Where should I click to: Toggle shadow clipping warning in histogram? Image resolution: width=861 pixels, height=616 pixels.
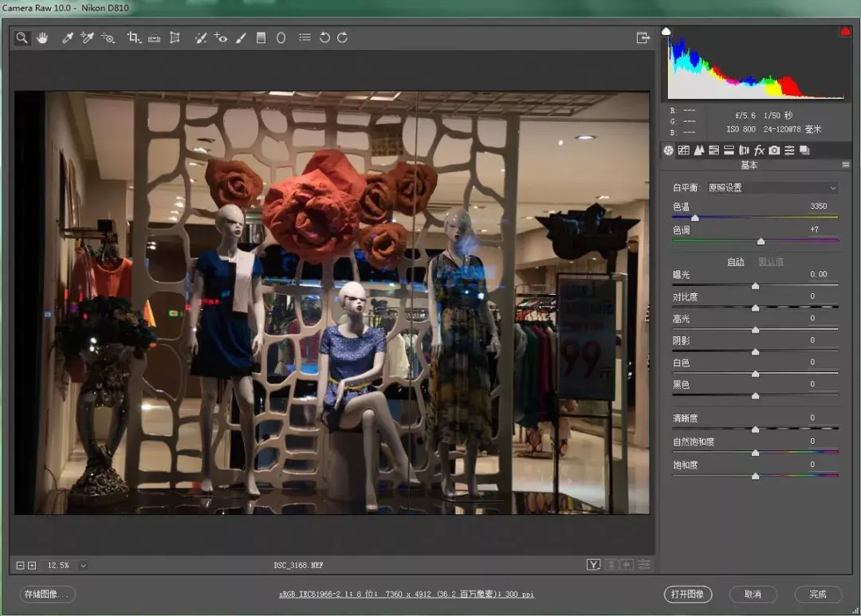tap(666, 32)
